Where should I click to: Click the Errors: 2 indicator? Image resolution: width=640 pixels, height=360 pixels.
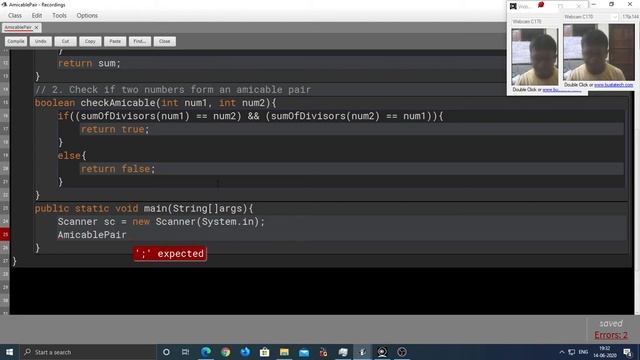611,335
